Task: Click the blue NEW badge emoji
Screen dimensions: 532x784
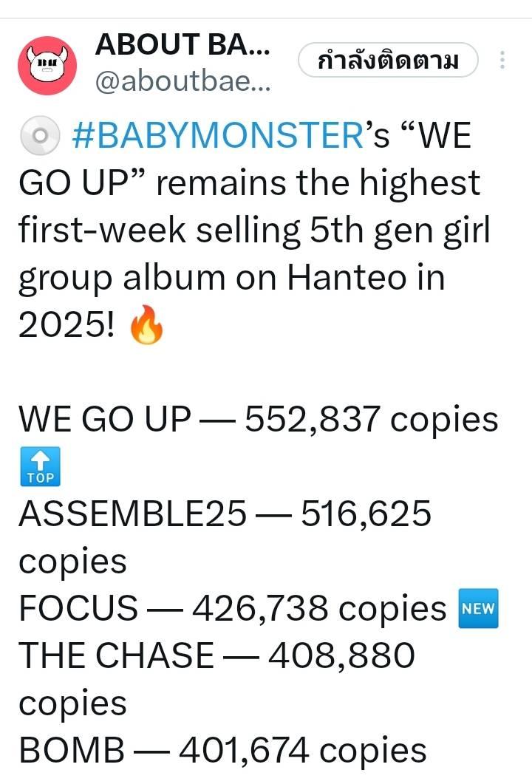Action: coord(479,610)
